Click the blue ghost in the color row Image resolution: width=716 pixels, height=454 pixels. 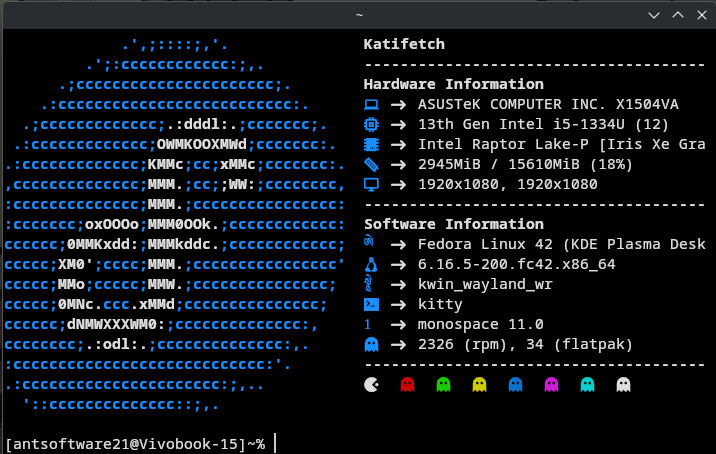pos(516,385)
